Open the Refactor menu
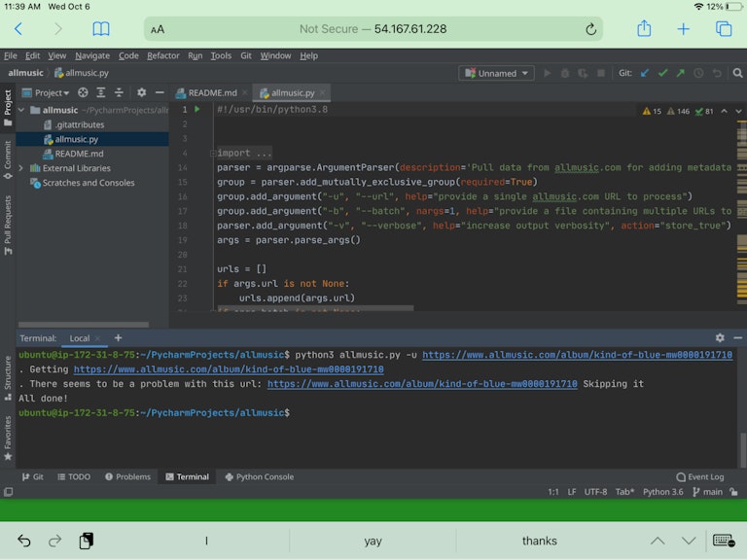 click(x=163, y=55)
